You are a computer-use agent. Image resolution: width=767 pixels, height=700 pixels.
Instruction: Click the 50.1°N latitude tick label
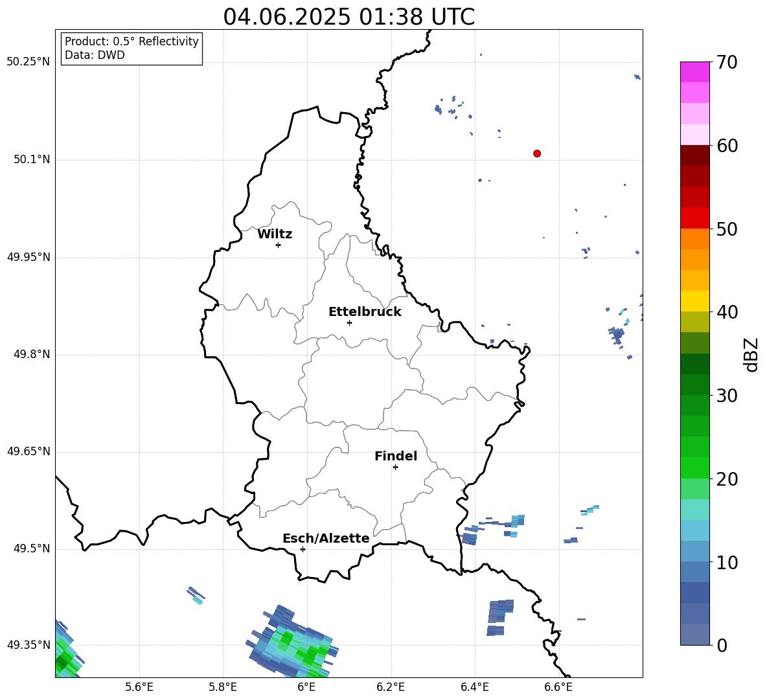click(32, 160)
